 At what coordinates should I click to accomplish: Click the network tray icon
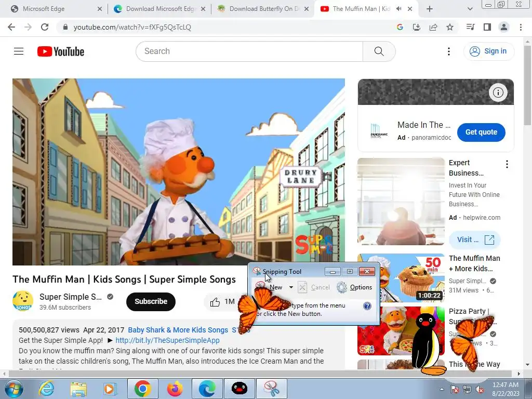tap(467, 390)
